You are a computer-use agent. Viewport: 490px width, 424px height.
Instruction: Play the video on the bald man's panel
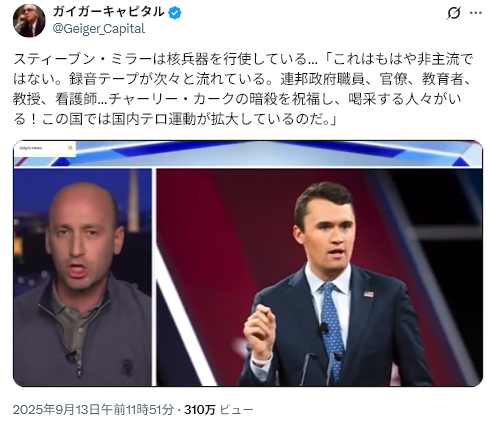[83, 277]
